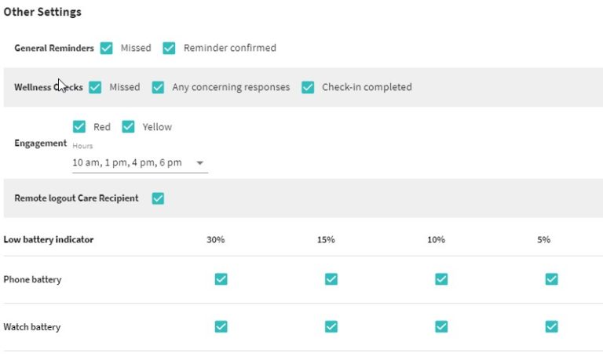
Task: Toggle Phone battery 5% checkbox
Action: 551,279
